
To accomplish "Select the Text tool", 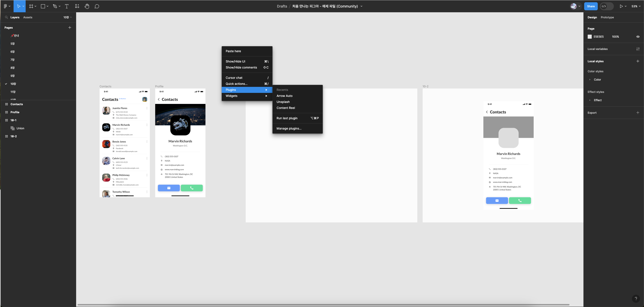I will 67,6.
